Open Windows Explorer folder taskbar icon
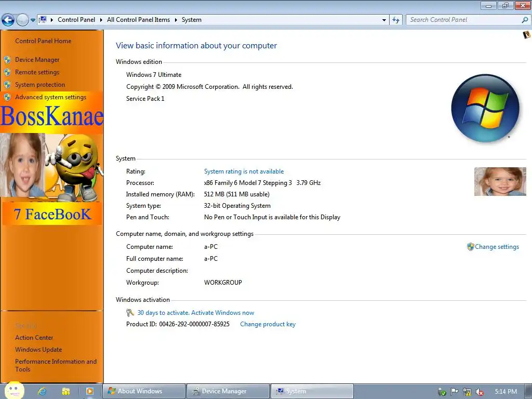The image size is (532, 399). coord(66,391)
